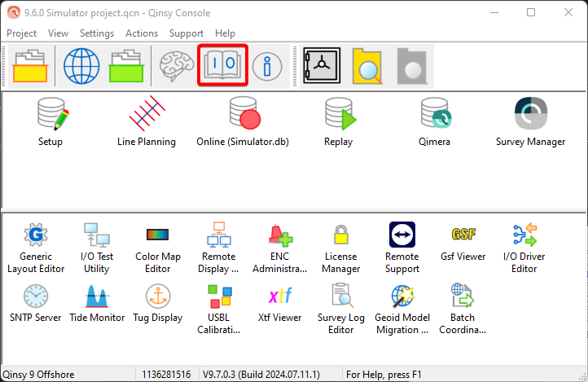
Task: Click the 1136281516 license number in status bar
Action: pyautogui.click(x=166, y=375)
